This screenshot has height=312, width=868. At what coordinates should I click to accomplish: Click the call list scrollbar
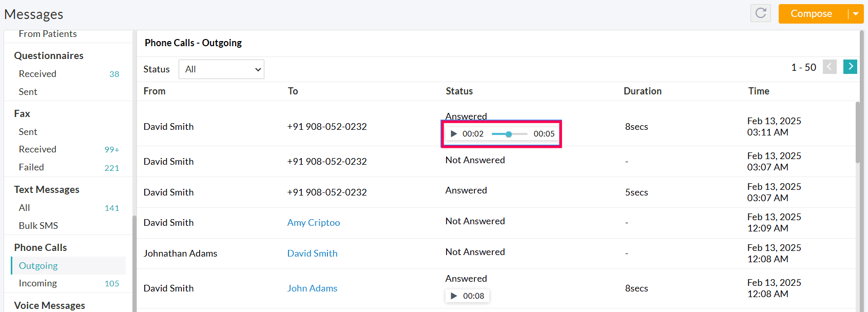click(x=858, y=132)
